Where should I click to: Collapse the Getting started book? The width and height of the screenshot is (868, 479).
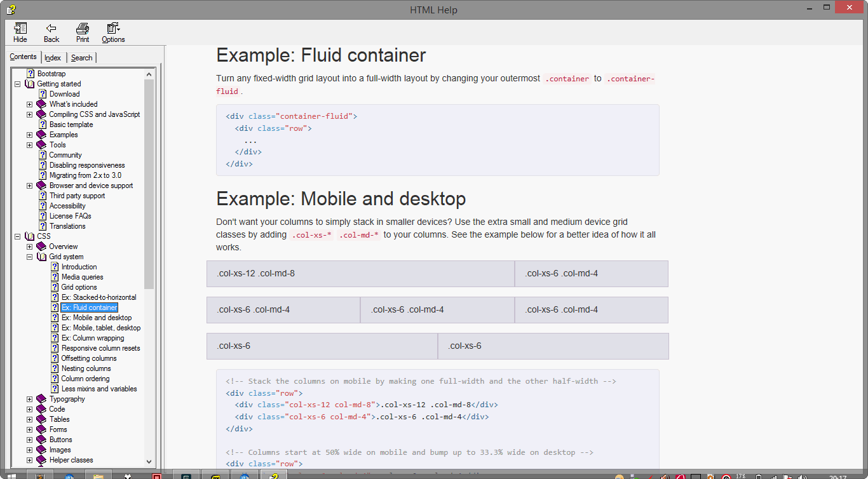point(17,84)
